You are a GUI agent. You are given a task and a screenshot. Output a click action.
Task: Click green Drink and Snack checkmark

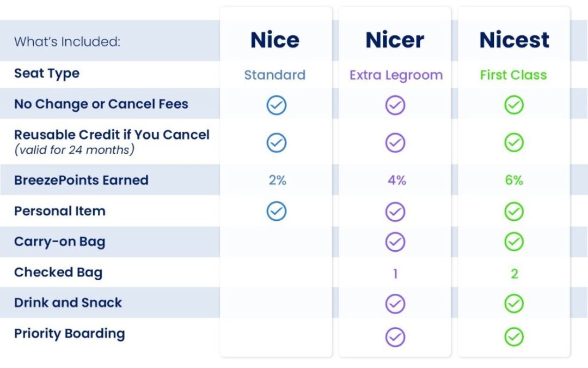[514, 304]
